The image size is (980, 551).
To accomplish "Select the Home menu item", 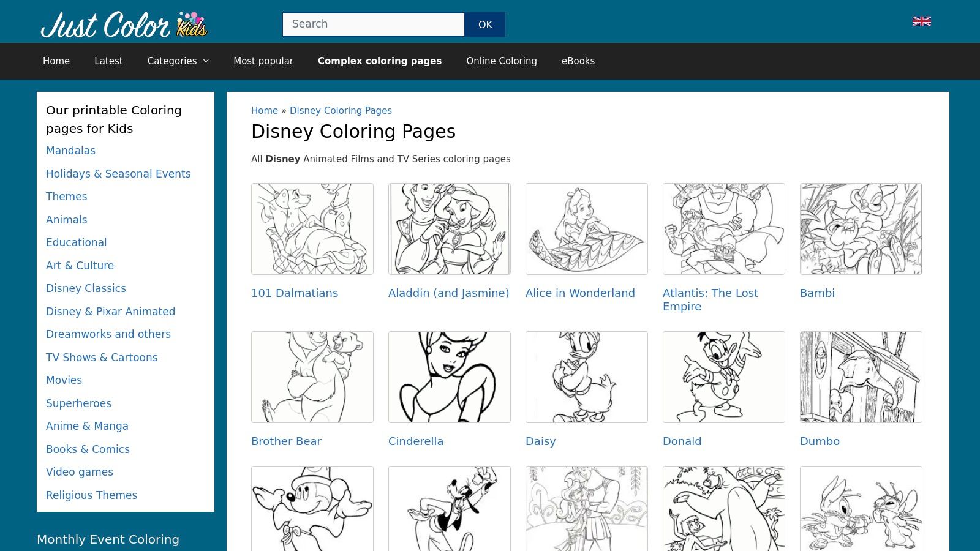I will pyautogui.click(x=56, y=61).
